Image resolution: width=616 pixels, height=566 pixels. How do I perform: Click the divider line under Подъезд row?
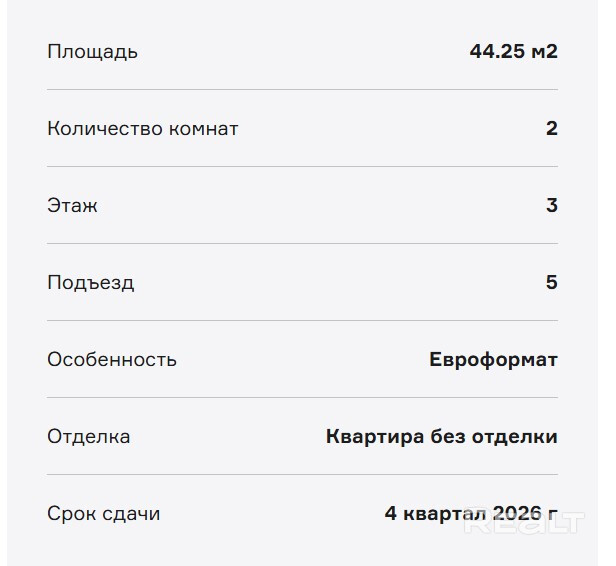pyautogui.click(x=302, y=320)
